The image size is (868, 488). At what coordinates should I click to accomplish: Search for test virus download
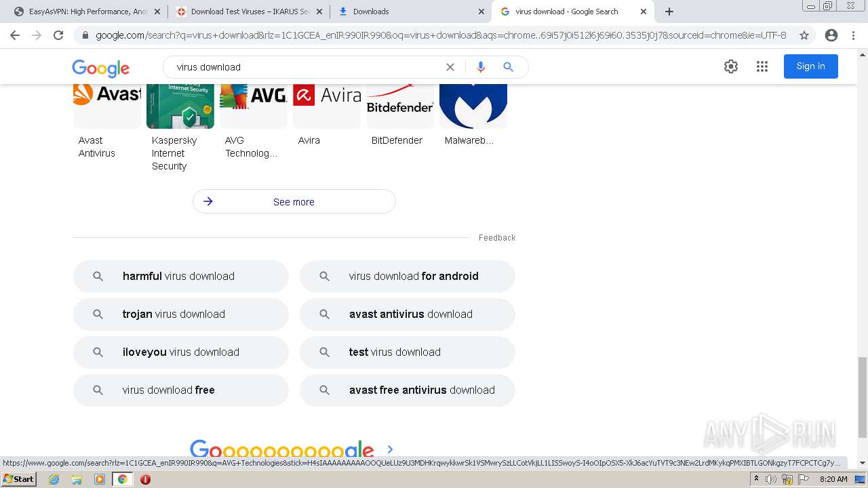(408, 352)
